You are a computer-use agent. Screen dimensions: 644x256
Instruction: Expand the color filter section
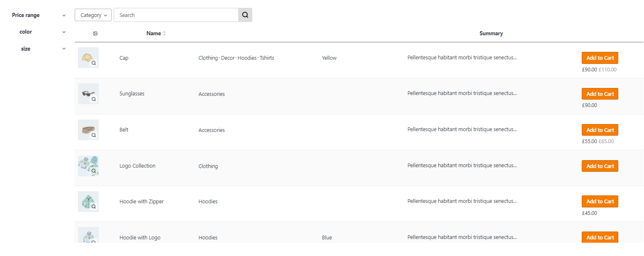tap(39, 32)
